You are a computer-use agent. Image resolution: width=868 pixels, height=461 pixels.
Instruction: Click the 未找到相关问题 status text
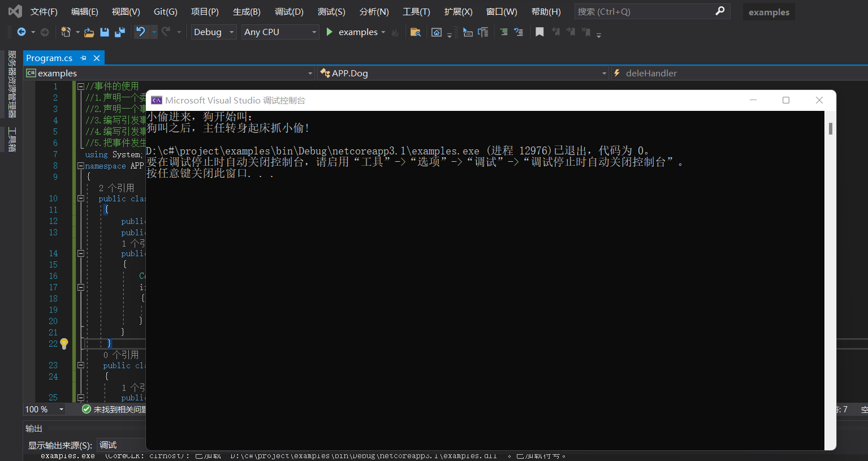[x=120, y=409]
